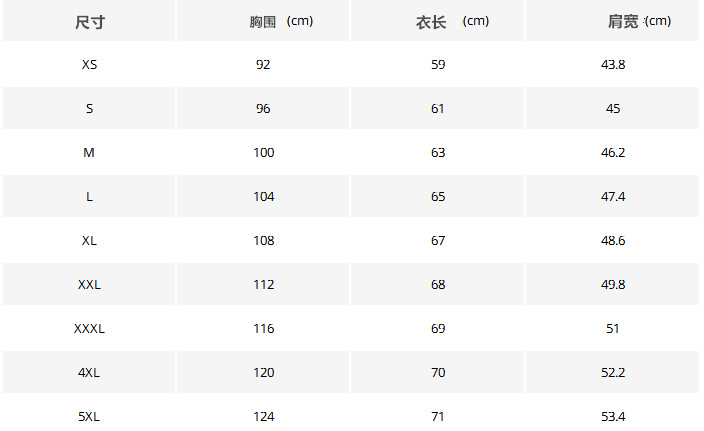The image size is (704, 431).
Task: Click length value 65 in L row
Action: tap(438, 196)
